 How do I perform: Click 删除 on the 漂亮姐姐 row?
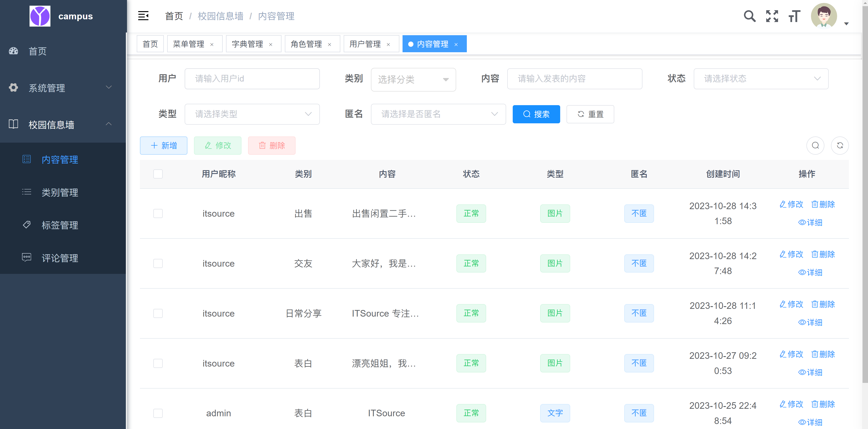pyautogui.click(x=823, y=354)
